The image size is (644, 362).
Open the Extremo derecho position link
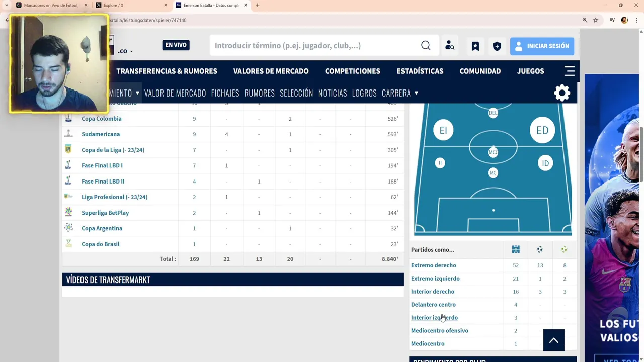(x=433, y=265)
